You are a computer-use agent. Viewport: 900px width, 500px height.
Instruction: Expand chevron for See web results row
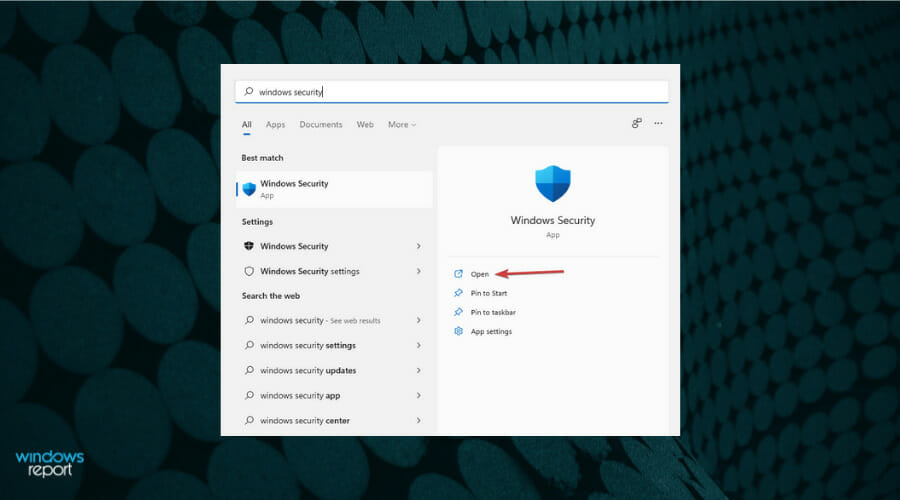tap(418, 320)
